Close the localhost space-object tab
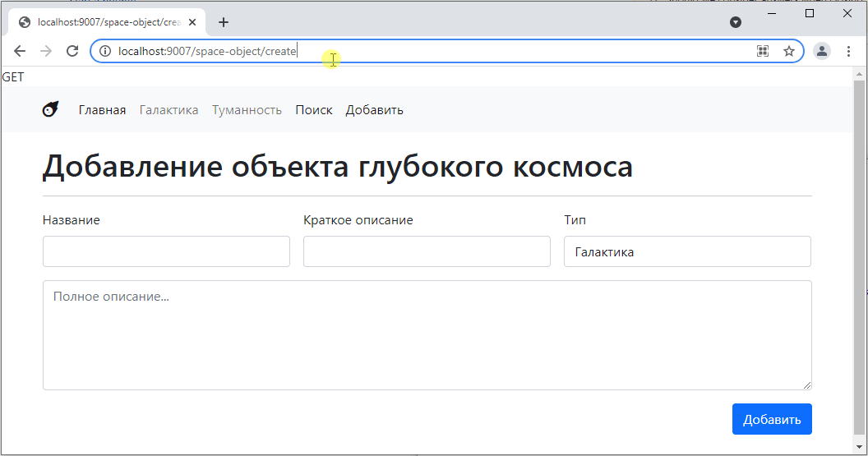This screenshot has height=456, width=868. (x=192, y=22)
